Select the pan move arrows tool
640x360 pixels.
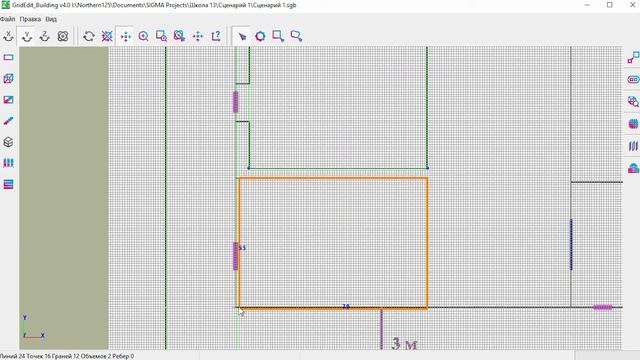coord(125,36)
